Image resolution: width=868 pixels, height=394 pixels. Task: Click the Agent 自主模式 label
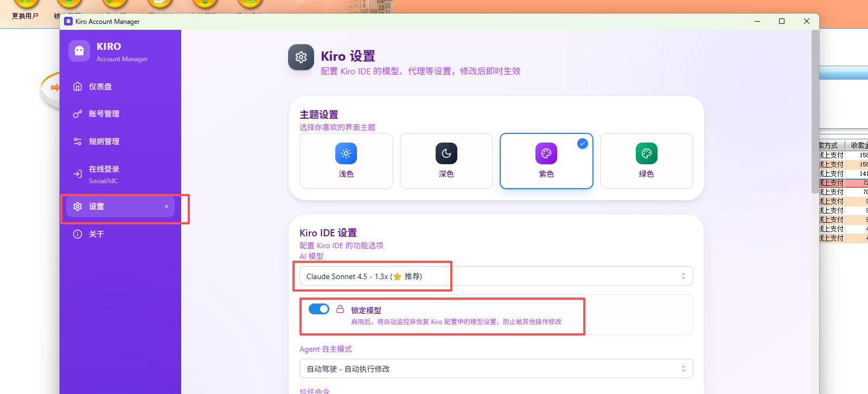[325, 349]
